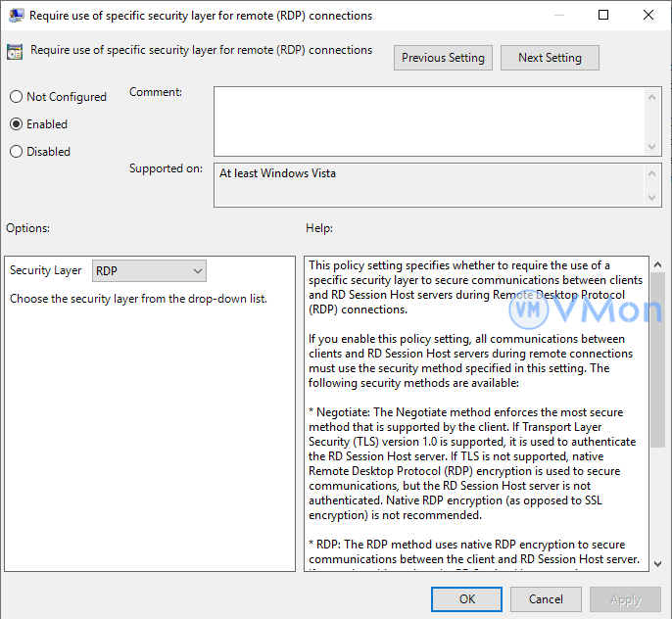The image size is (672, 619).
Task: Click inside the Comment text box
Action: point(429,121)
